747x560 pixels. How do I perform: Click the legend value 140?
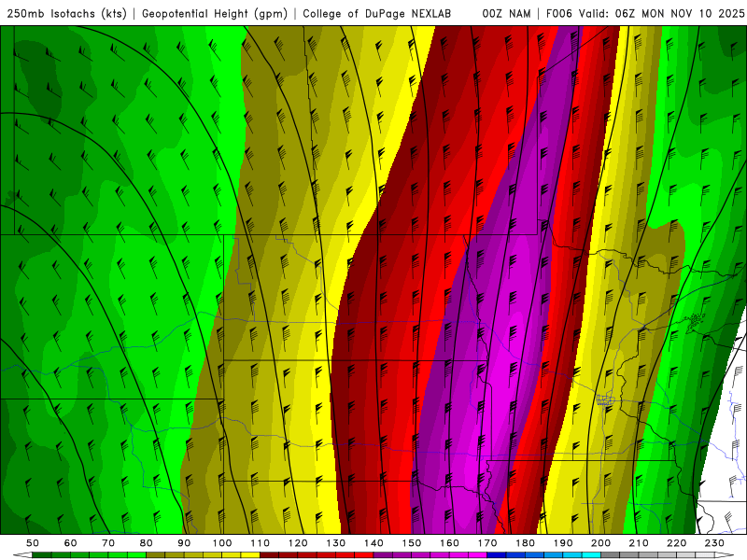(373, 543)
